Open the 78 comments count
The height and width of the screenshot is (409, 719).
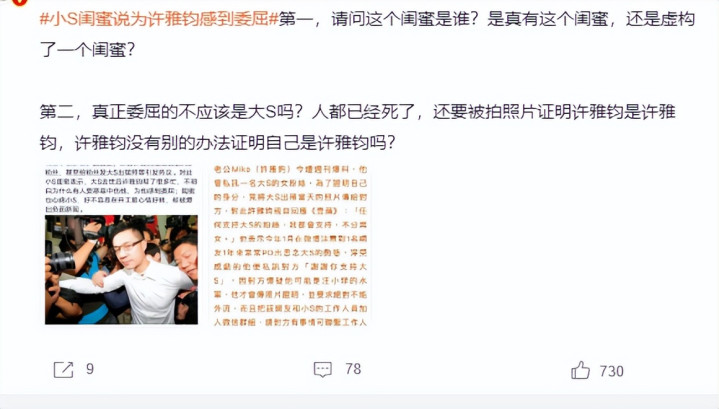353,369
